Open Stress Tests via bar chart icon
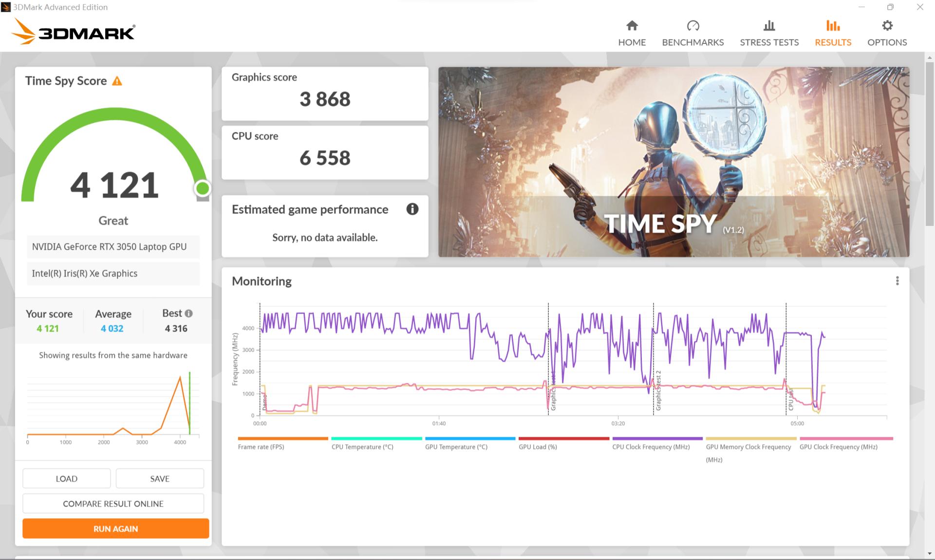 769,25
